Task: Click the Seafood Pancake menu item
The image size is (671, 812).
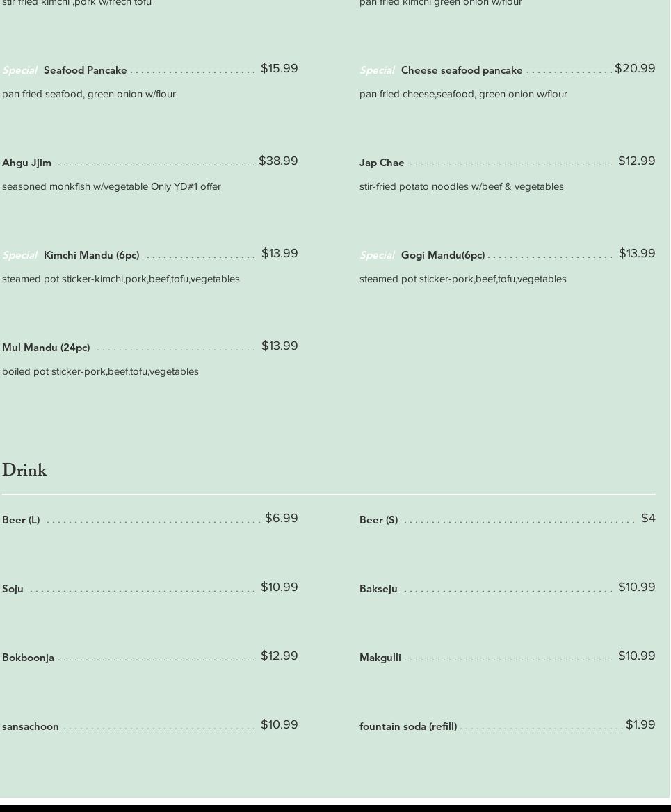Action: pyautogui.click(x=85, y=70)
